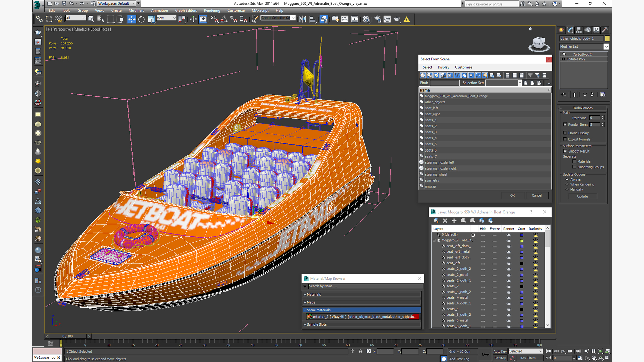Expand Sample Slots in Material Browser
The height and width of the screenshot is (362, 644).
click(x=361, y=325)
